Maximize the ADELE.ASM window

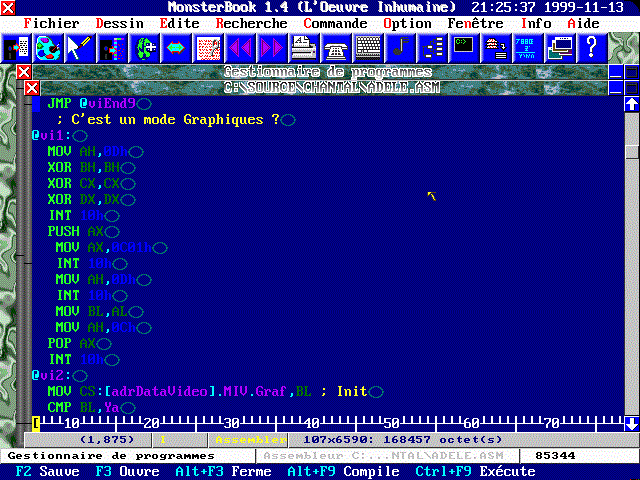pyautogui.click(x=632, y=88)
